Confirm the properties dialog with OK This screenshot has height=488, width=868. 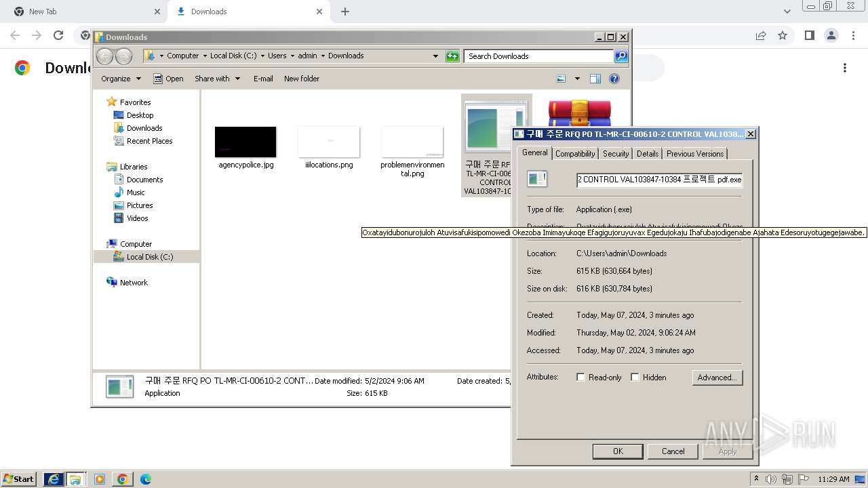coord(618,451)
